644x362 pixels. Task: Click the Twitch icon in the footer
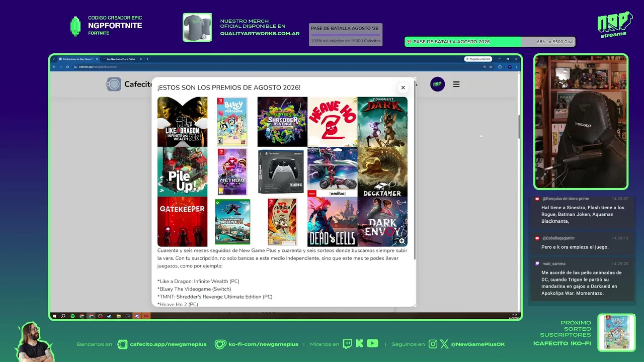tap(347, 344)
